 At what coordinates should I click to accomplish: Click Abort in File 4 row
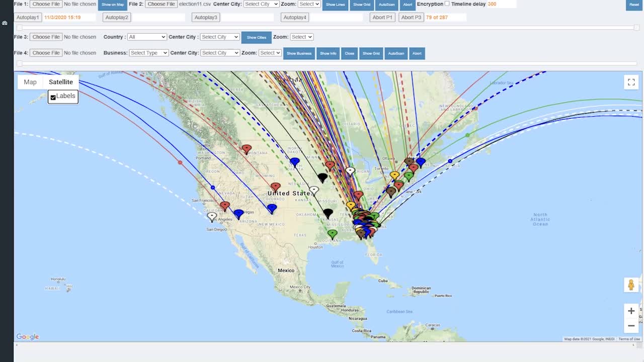[x=417, y=53]
